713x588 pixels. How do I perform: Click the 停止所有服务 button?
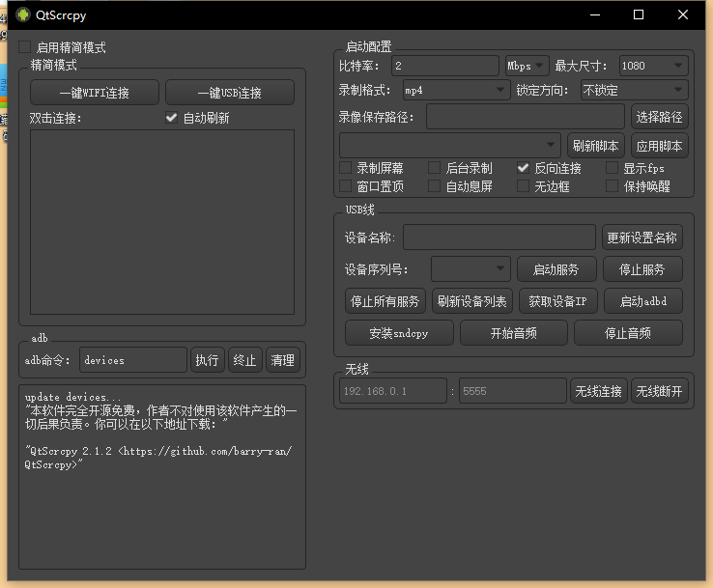[x=385, y=301]
